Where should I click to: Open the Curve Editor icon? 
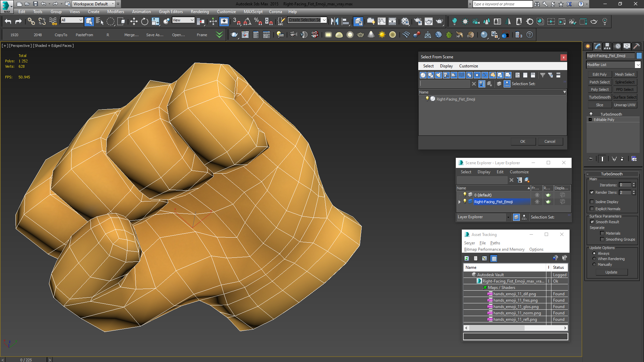tap(382, 21)
